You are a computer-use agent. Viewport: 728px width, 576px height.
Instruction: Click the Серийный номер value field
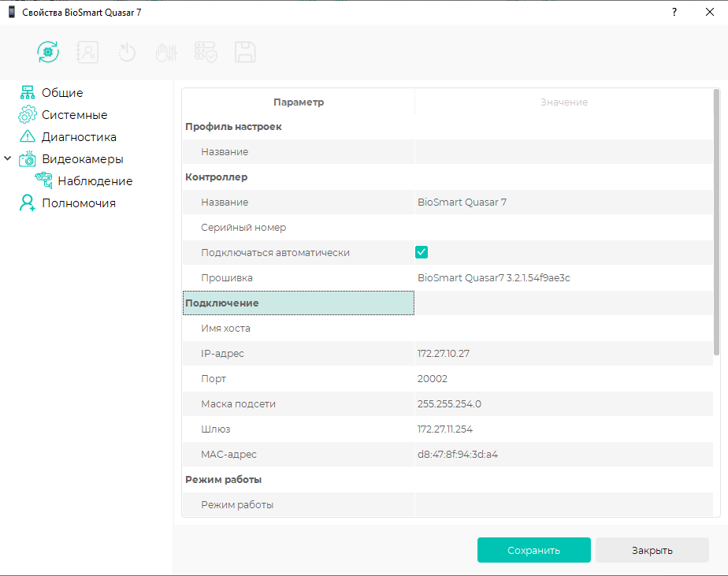pos(563,227)
